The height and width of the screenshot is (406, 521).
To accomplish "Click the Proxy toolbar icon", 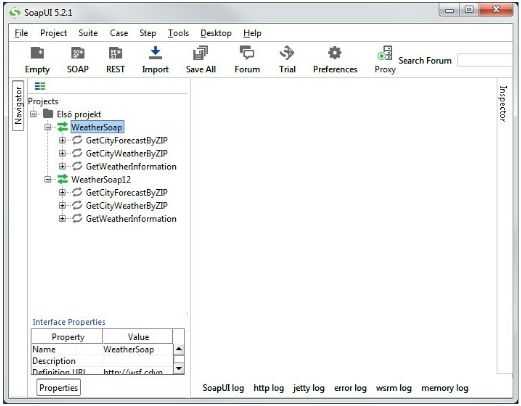I will pyautogui.click(x=385, y=53).
